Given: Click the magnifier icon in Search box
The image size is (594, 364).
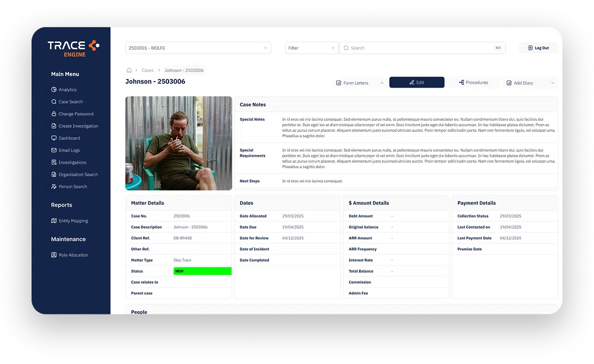Looking at the screenshot, I should pyautogui.click(x=346, y=48).
